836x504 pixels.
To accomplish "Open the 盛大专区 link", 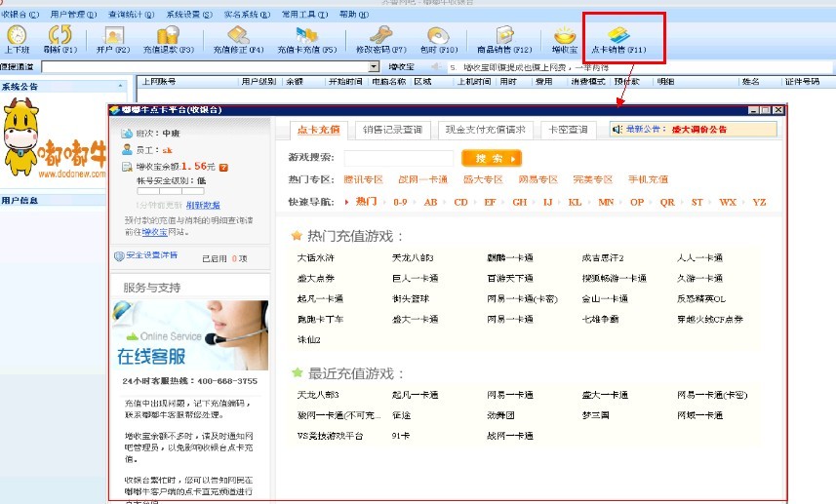I will (x=483, y=179).
